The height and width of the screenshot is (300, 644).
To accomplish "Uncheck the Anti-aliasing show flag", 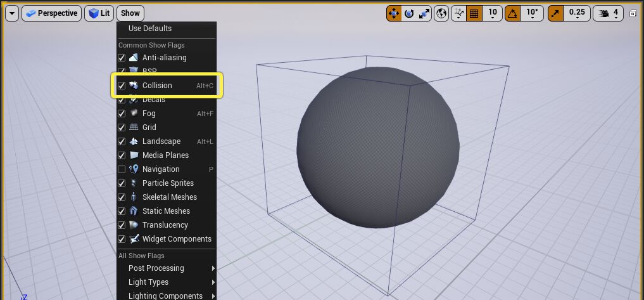I will [122, 58].
